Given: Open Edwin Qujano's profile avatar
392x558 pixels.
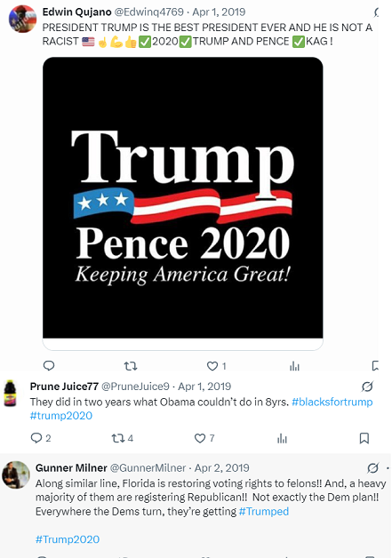Looking at the screenshot, I should coord(23,19).
